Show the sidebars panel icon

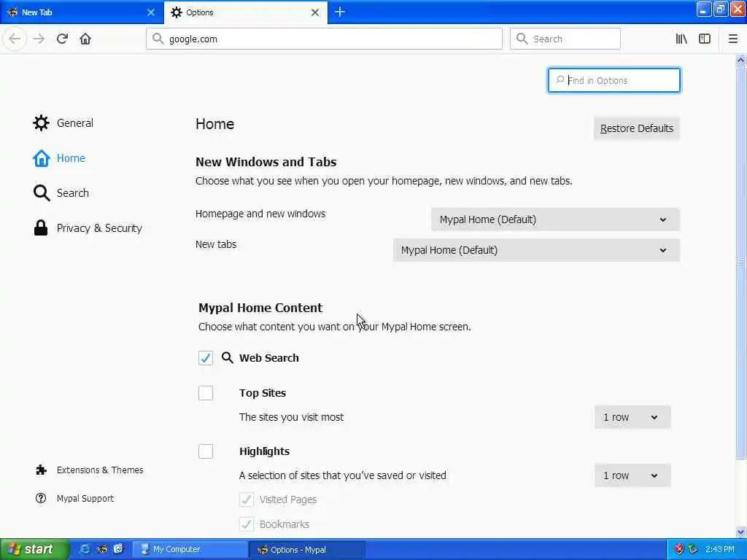[x=705, y=39]
